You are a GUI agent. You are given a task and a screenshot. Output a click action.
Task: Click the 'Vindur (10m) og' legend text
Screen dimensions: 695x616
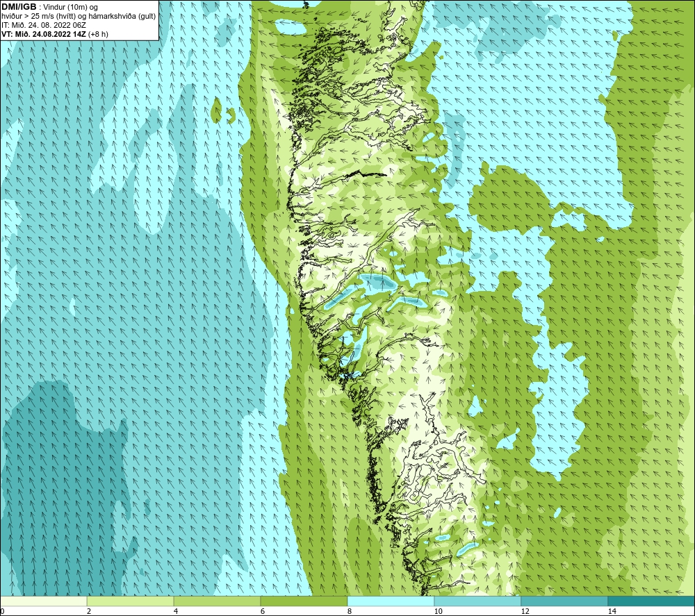click(x=71, y=8)
